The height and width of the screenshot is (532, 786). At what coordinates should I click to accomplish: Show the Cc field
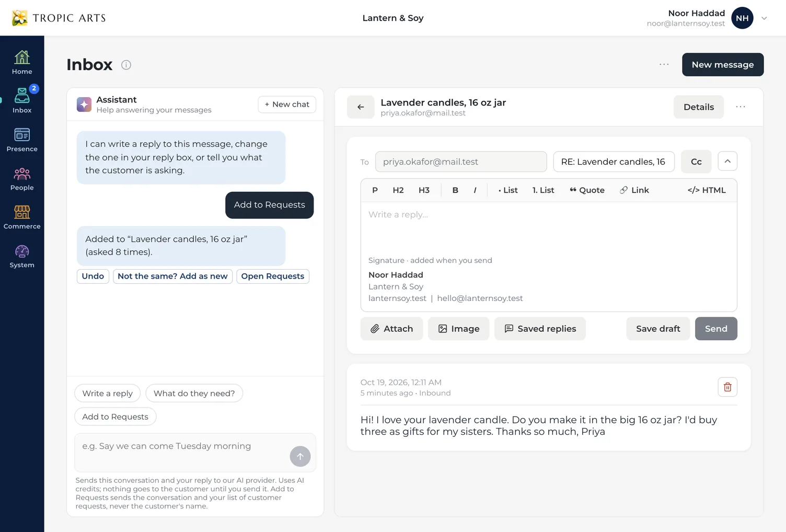pos(696,162)
